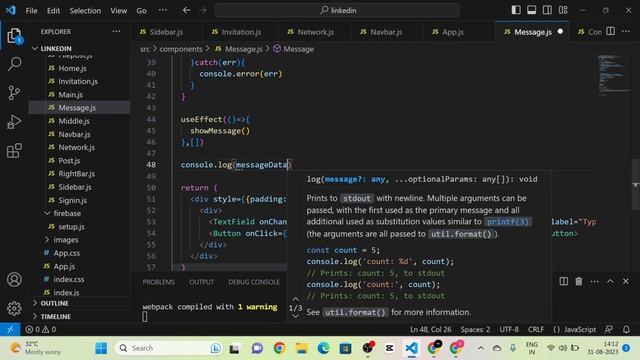Switch to the App.js editor tab
Screen dimensions: 640x360
tap(452, 32)
